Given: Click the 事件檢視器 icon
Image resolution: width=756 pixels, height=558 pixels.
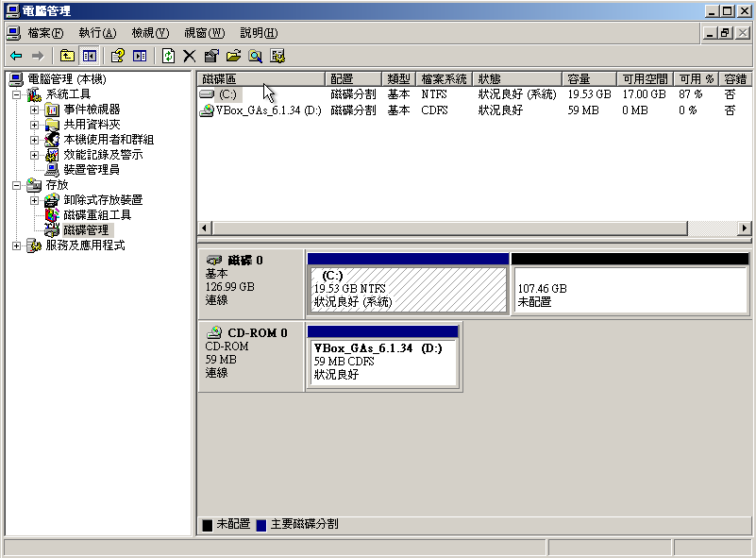Looking at the screenshot, I should coord(52,110).
